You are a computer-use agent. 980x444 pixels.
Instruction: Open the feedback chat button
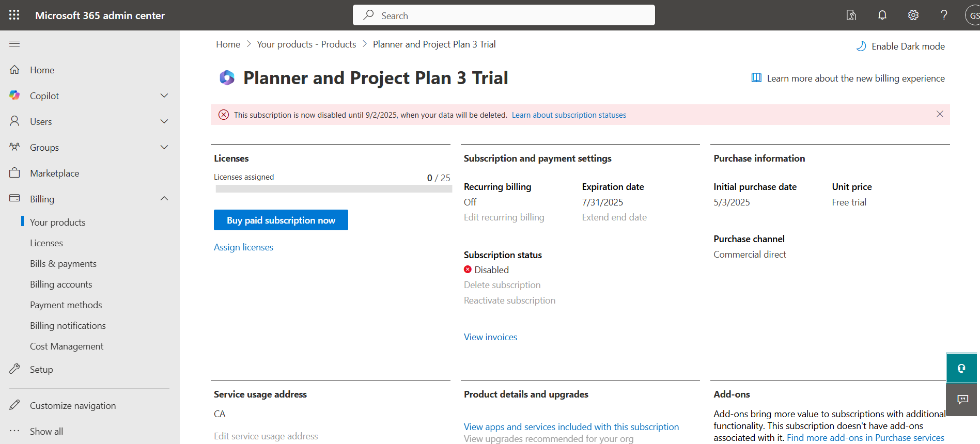coord(962,399)
